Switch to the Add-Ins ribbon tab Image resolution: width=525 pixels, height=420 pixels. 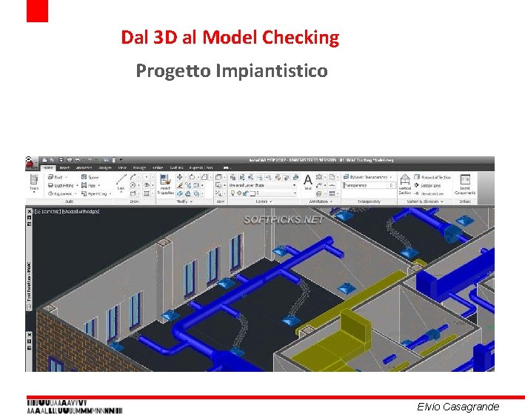(176, 167)
